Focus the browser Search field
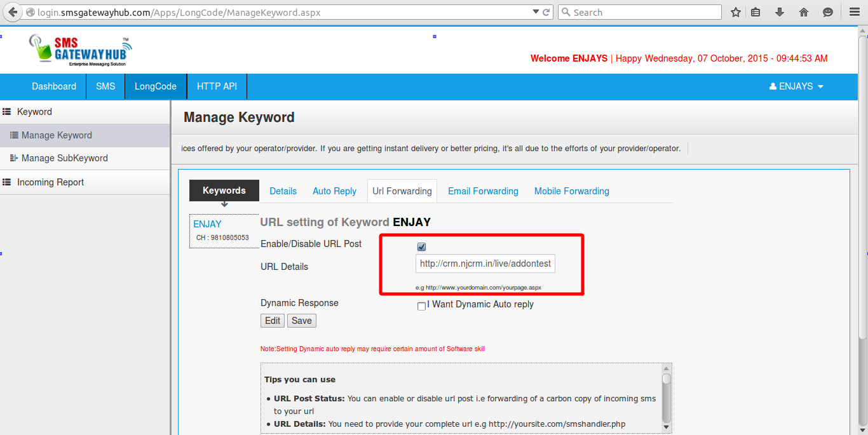 pyautogui.click(x=639, y=12)
